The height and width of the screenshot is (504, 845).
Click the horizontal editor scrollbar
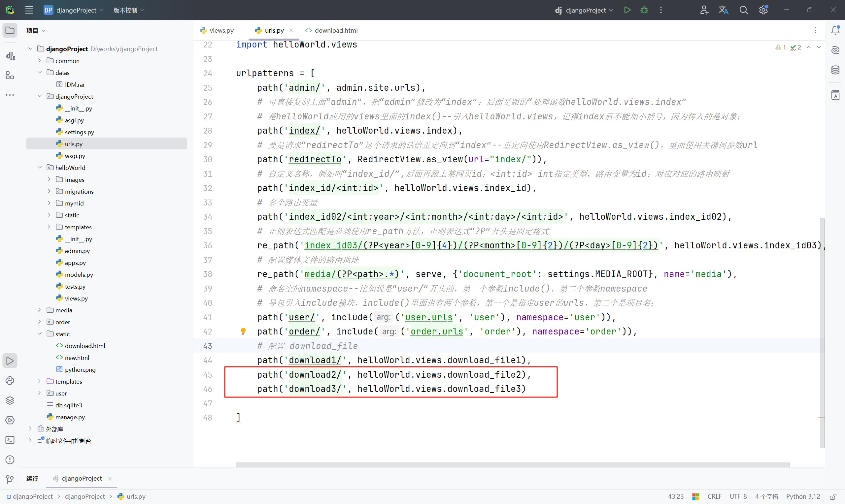(513, 465)
